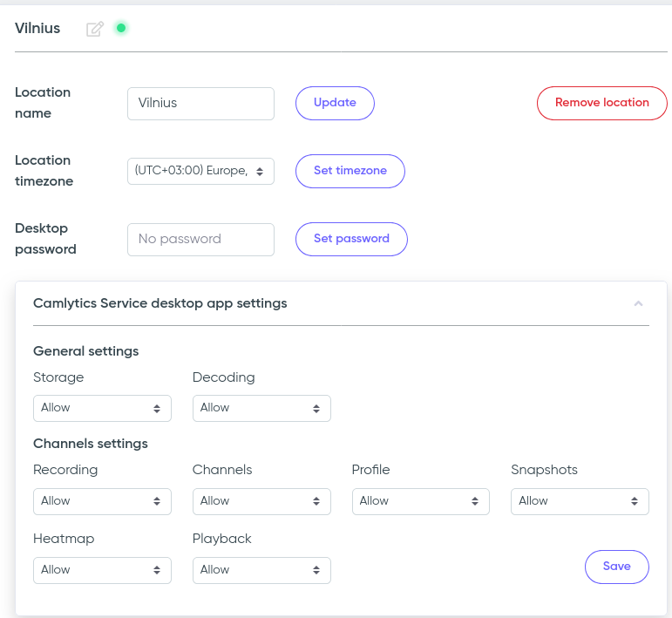The image size is (672, 618).
Task: Open the Heatmap permission dropdown
Action: point(102,570)
